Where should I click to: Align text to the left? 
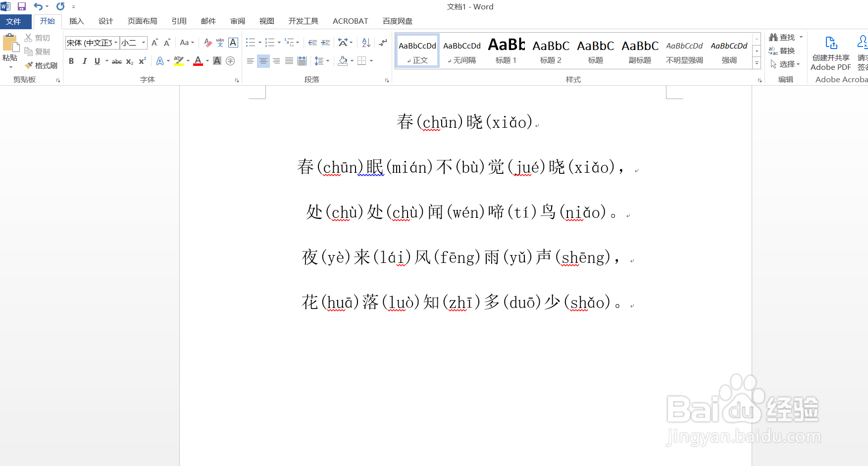[x=251, y=61]
